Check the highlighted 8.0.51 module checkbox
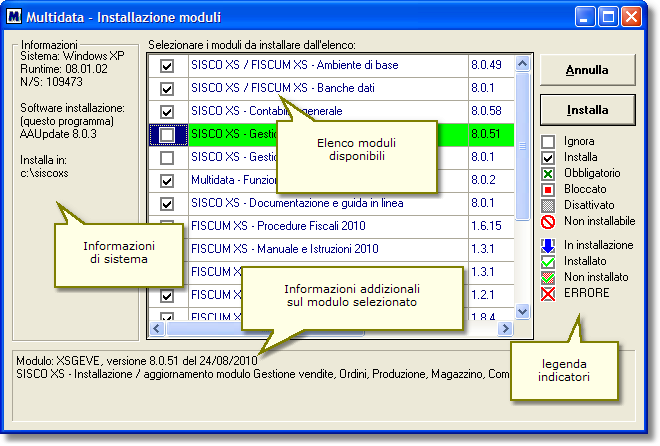This screenshot has width=660, height=446. (x=167, y=135)
